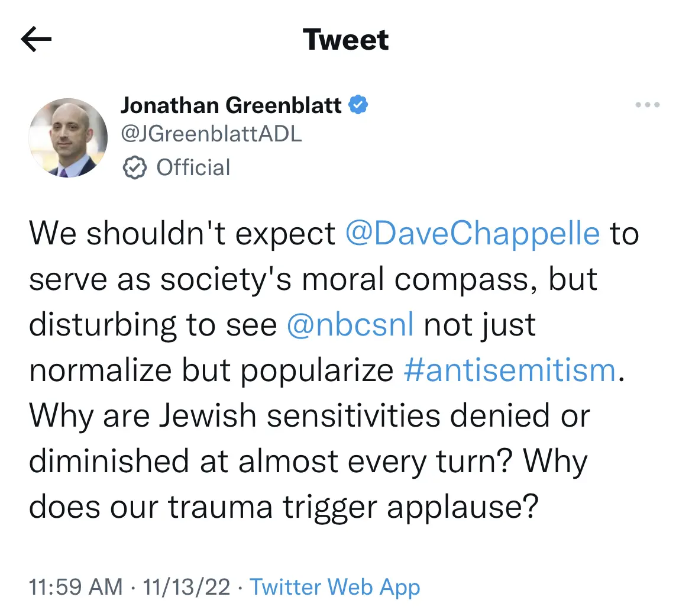Open the three-dot more options menu
692x616 pixels.
coord(648,105)
